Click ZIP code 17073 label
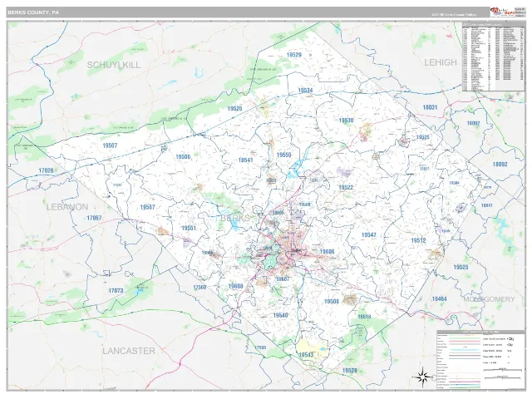This screenshot has height=399, width=532. (116, 291)
